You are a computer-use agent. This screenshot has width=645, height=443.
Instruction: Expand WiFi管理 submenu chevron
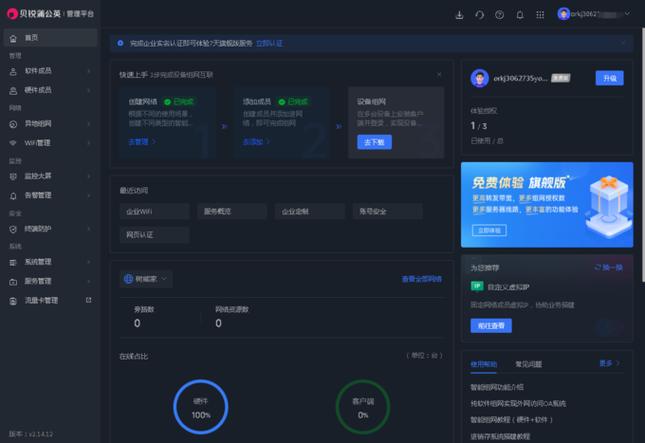89,143
